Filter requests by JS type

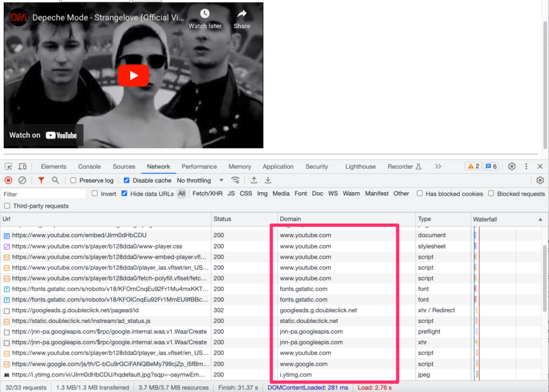coord(231,194)
